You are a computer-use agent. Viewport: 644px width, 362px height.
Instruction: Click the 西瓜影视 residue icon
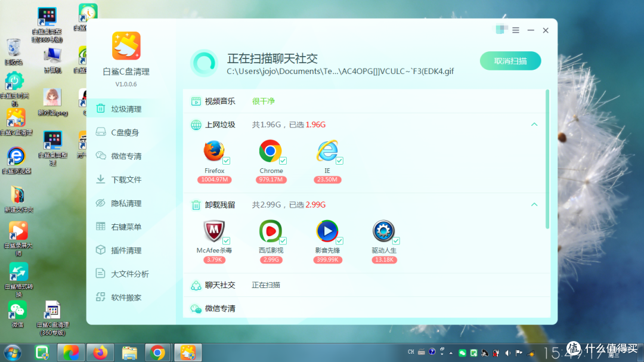click(270, 231)
